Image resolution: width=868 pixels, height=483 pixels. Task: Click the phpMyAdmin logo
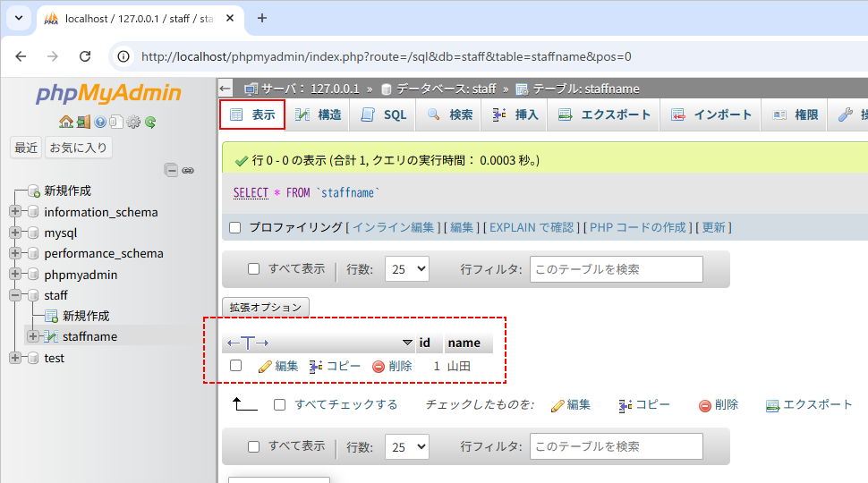coord(108,93)
